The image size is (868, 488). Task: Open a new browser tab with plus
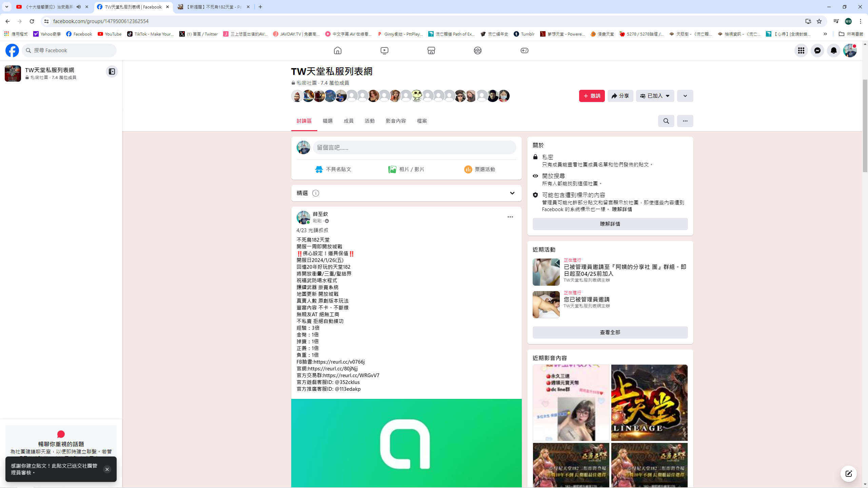pos(260,7)
